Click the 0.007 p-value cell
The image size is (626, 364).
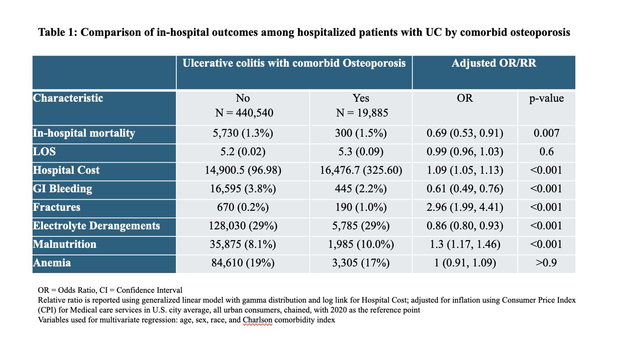[x=547, y=133]
